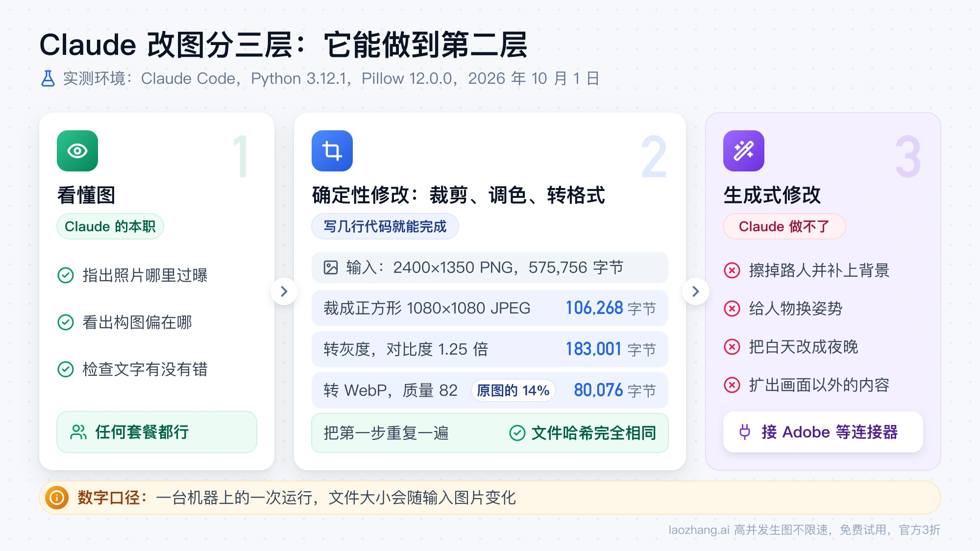The height and width of the screenshot is (551, 980).
Task: Click the 原图的 14% pill
Action: (x=513, y=390)
